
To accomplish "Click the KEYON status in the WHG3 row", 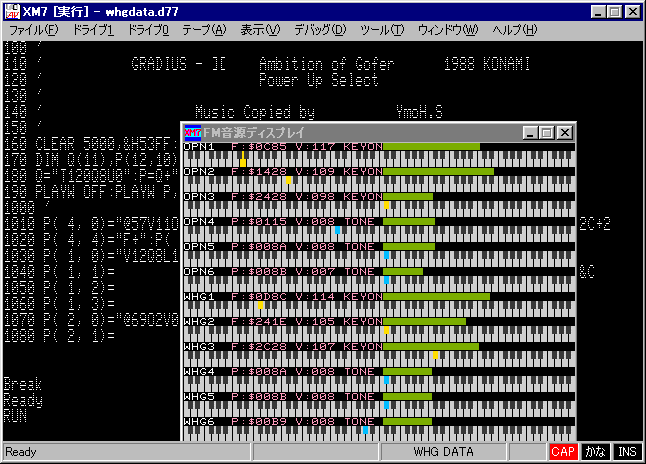I will [x=363, y=347].
